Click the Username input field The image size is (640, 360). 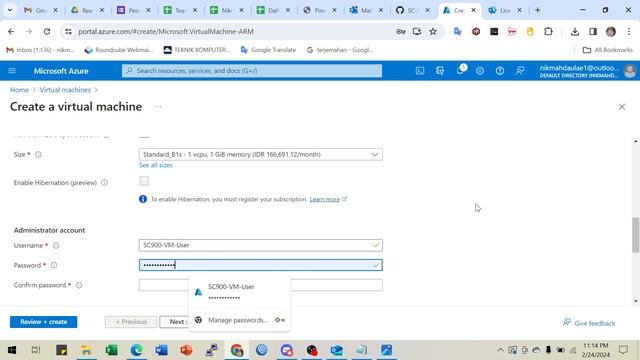(x=261, y=245)
